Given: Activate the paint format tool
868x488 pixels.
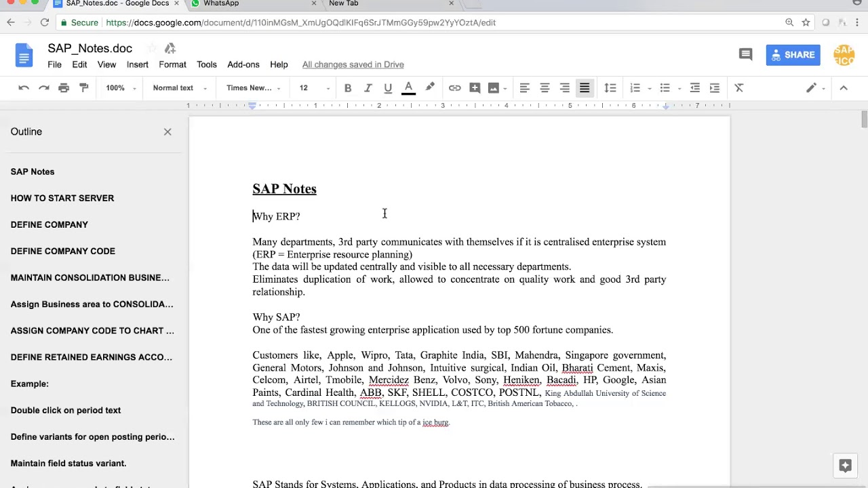Looking at the screenshot, I should coord(84,87).
